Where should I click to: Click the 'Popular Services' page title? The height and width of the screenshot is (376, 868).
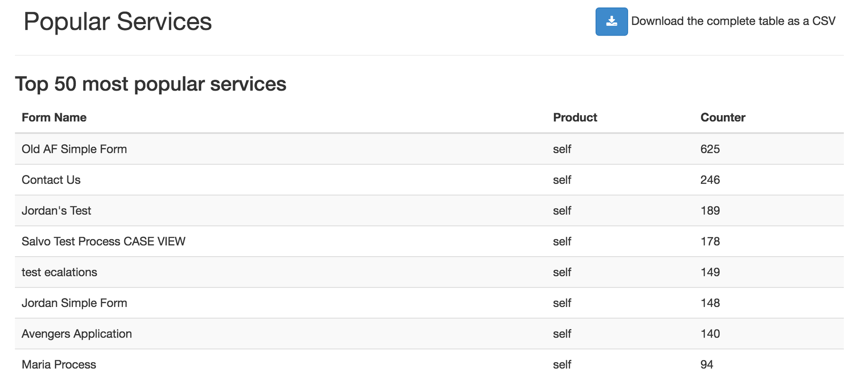click(117, 22)
